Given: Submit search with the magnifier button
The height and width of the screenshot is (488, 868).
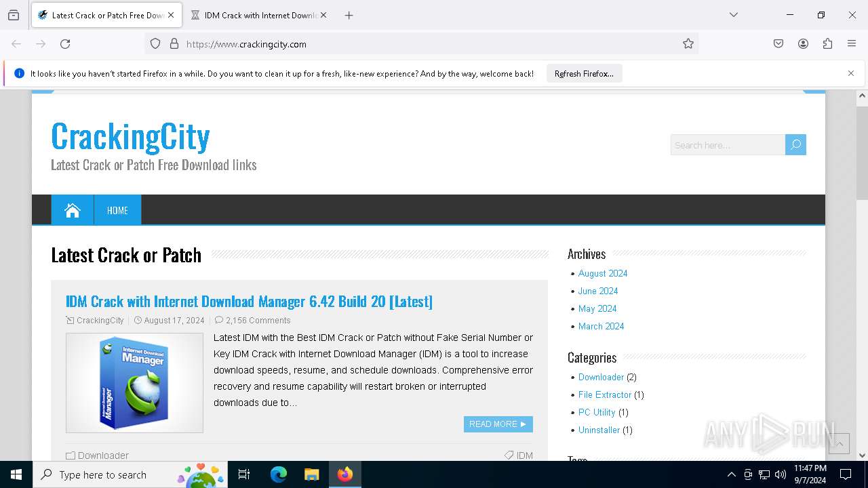Looking at the screenshot, I should pyautogui.click(x=796, y=145).
